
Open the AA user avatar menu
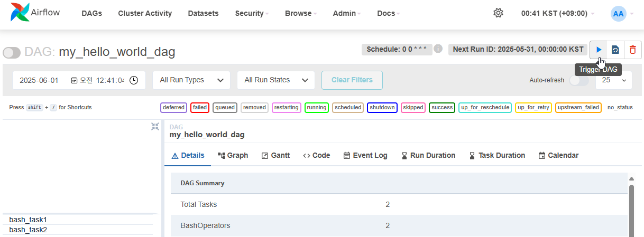point(618,14)
